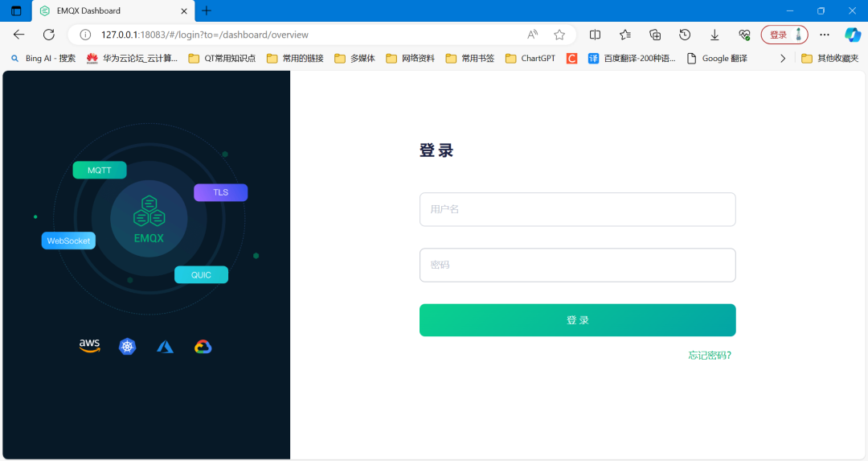The height and width of the screenshot is (461, 868).
Task: Click the 忘记密码? forgot password link
Action: 709,355
